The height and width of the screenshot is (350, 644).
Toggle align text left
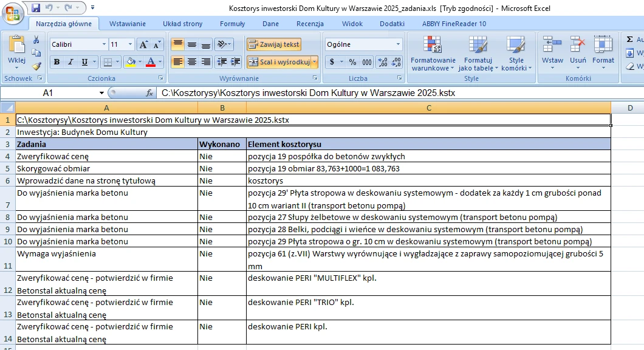click(x=177, y=62)
